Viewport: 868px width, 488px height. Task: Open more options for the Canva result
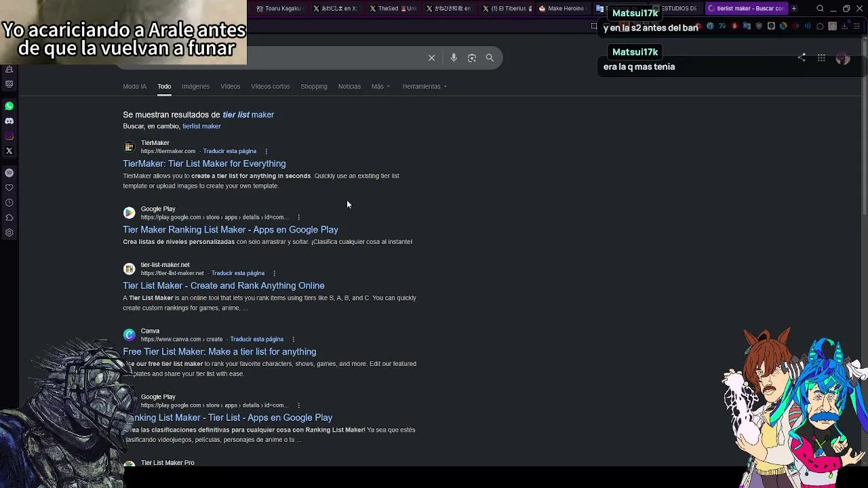[x=293, y=340]
